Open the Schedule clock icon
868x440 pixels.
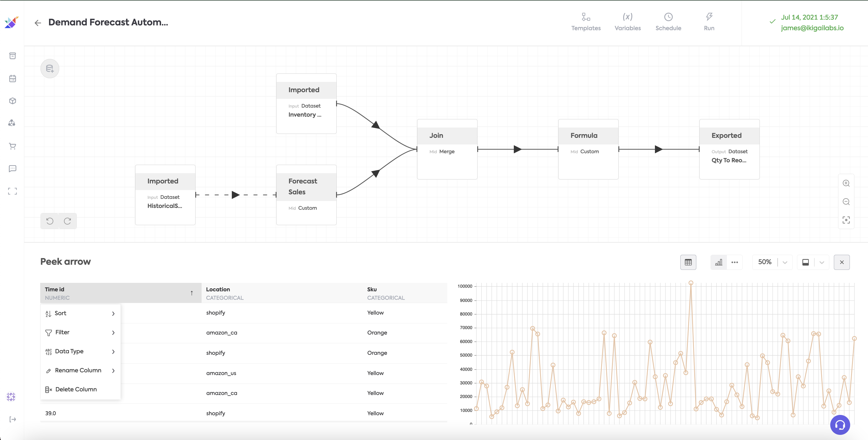668,21
